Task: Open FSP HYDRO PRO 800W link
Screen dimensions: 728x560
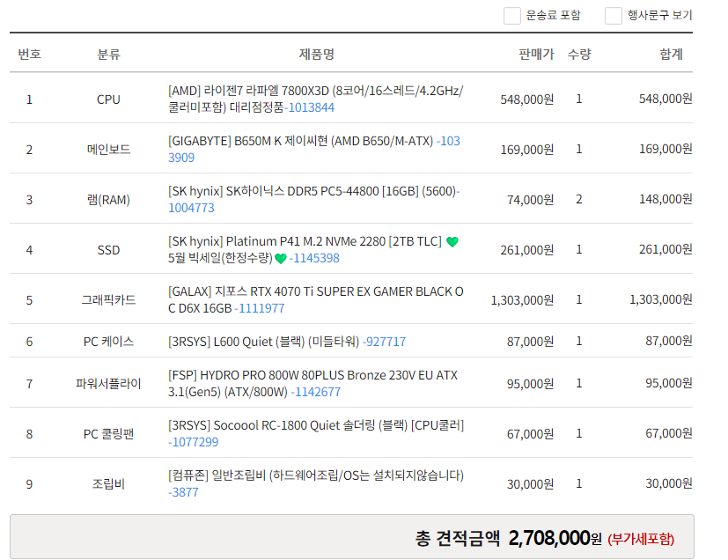Action: coord(313,383)
